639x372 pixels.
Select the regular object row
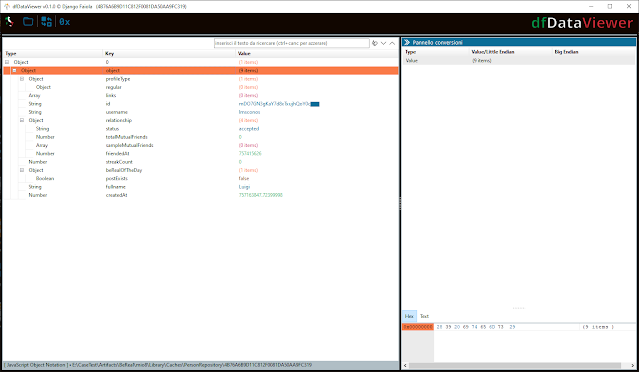[201, 87]
